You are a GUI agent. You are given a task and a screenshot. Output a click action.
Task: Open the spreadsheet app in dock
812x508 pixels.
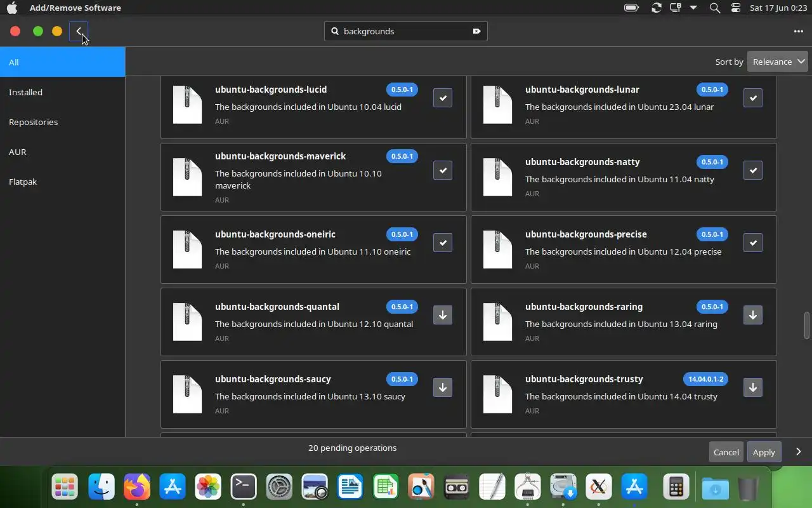point(385,487)
